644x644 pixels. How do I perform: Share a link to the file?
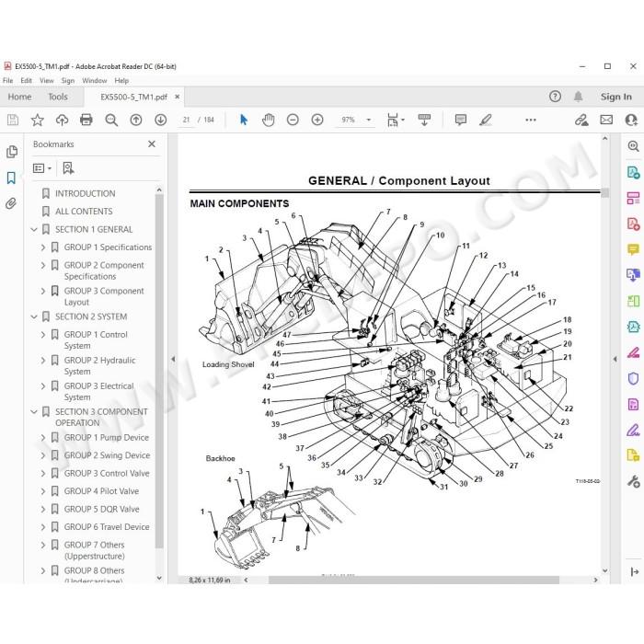(581, 120)
